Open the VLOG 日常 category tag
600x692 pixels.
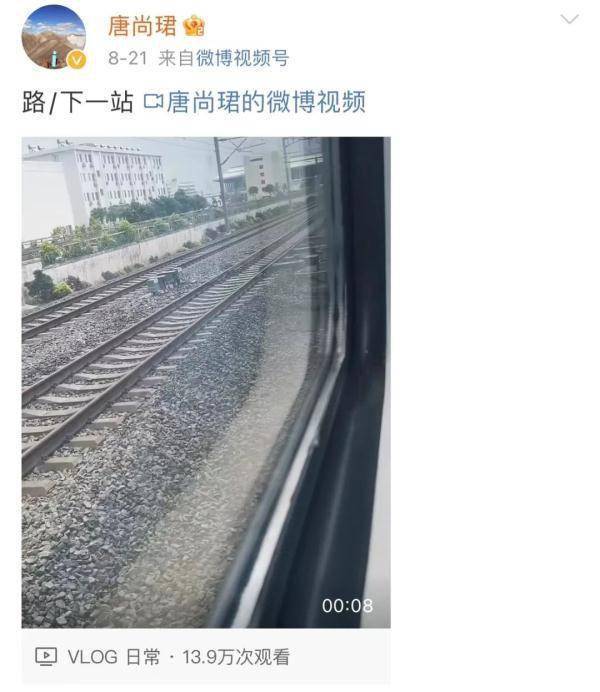tap(114, 657)
